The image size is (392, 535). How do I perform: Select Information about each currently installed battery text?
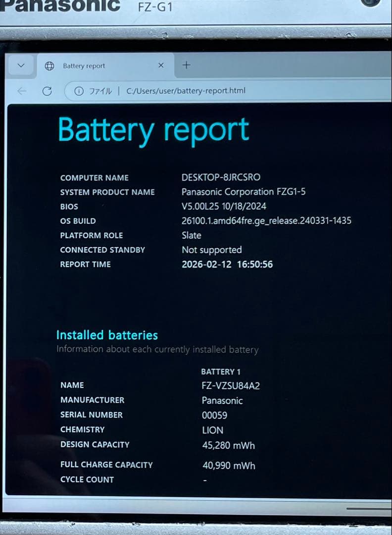pos(157,349)
